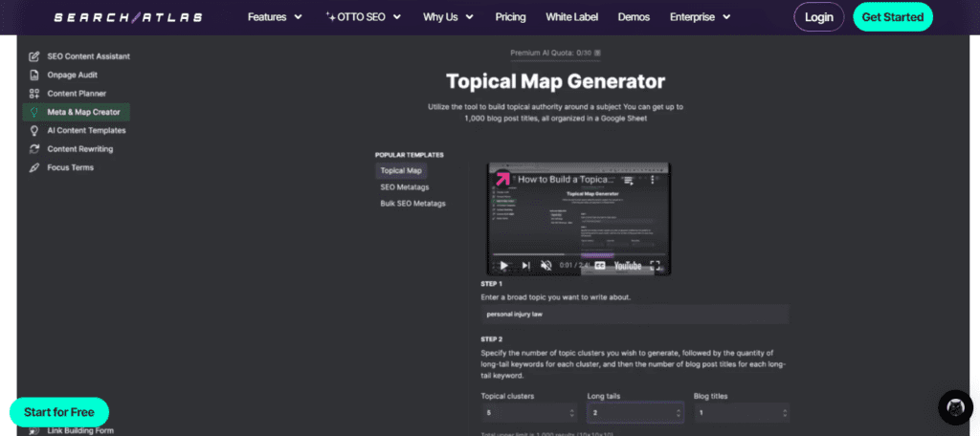Click the pink arrow channel avatar in the video

point(502,179)
